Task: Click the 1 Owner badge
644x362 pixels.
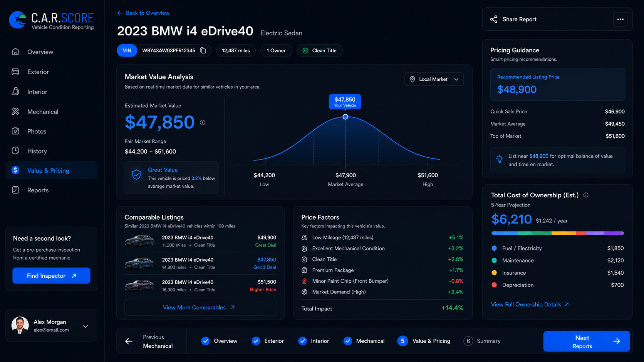Action: 276,50
